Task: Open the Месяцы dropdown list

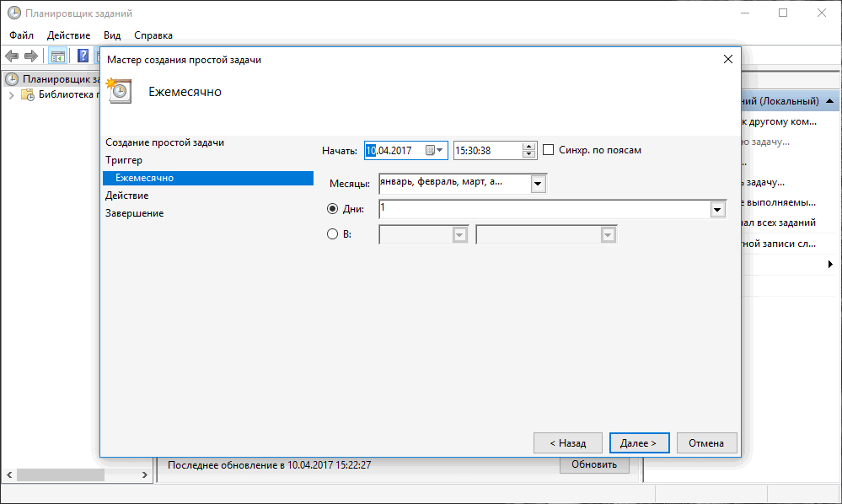Action: 538,184
